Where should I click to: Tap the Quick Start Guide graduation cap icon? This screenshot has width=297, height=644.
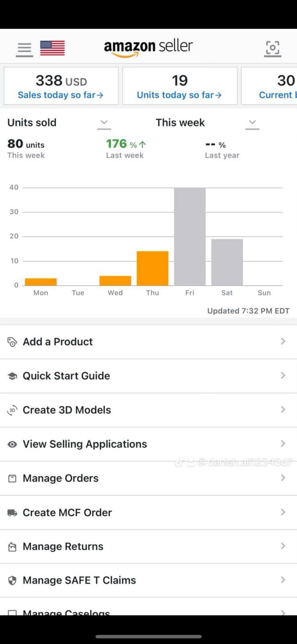pos(12,376)
